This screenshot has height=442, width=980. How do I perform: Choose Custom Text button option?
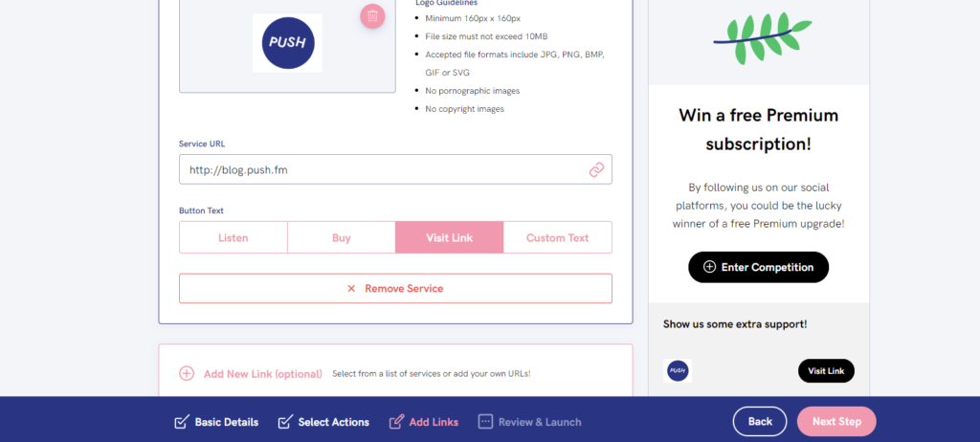pos(558,237)
